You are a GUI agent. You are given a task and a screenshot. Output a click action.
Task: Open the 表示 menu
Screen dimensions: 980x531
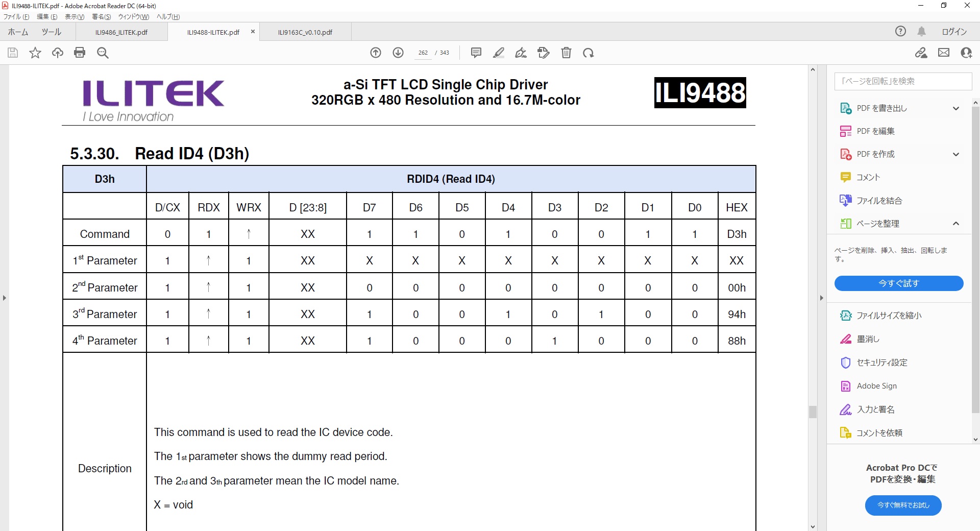click(x=74, y=16)
